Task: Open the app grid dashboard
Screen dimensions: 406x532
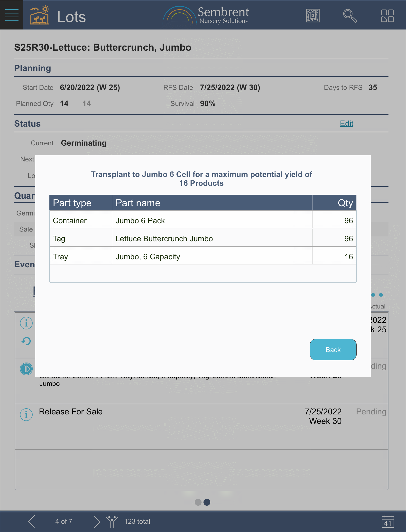Action: pos(387,16)
